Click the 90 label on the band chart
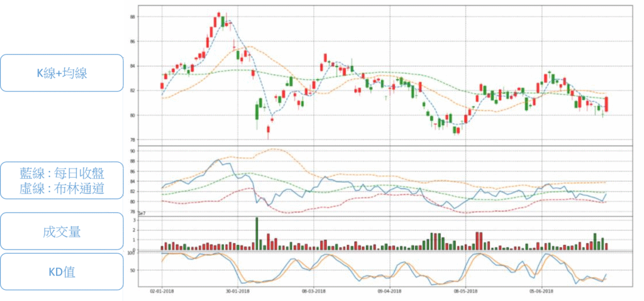644x301 pixels. [x=133, y=151]
